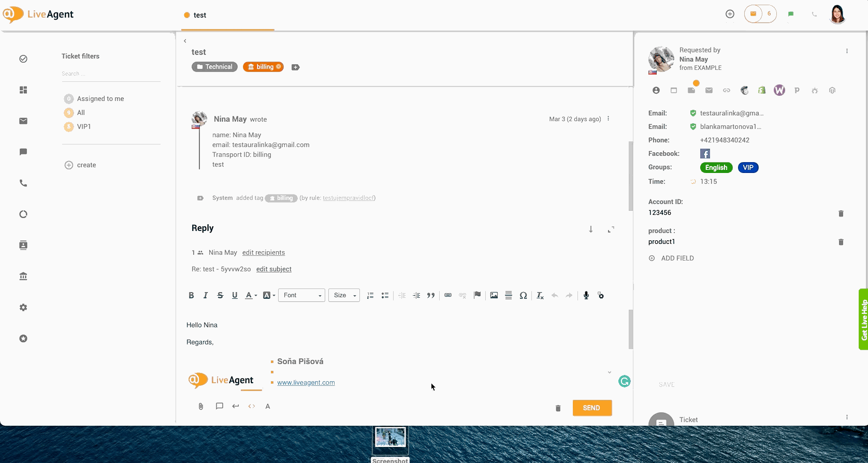
Task: Delete the Account ID field
Action: pos(841,213)
